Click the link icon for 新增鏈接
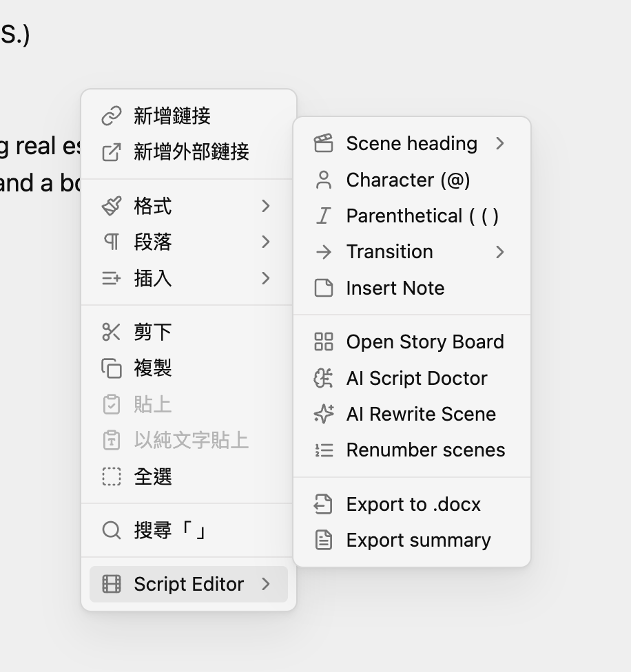The width and height of the screenshot is (631, 672). [112, 116]
